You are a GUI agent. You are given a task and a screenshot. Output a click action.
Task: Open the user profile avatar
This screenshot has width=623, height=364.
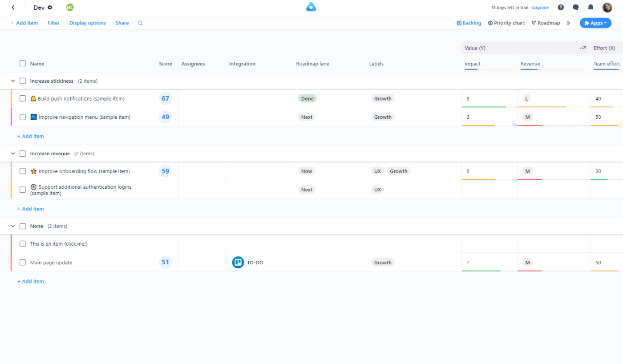[x=607, y=8]
